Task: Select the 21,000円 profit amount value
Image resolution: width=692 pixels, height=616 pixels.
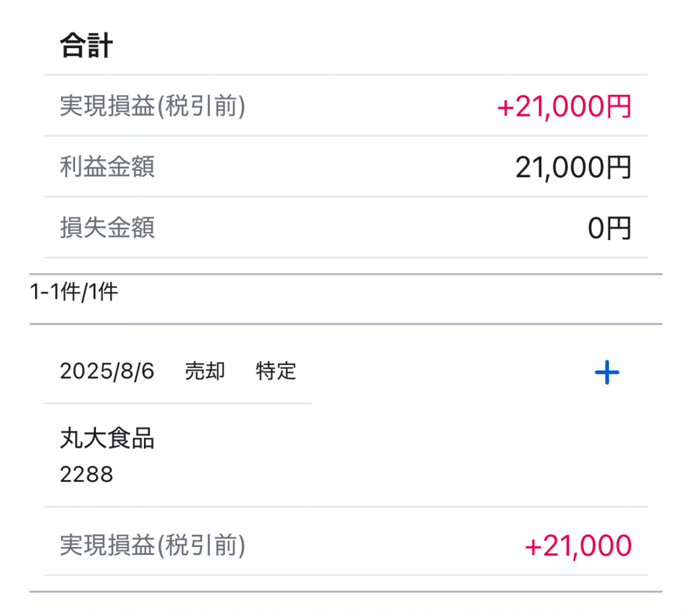Action: pyautogui.click(x=573, y=168)
